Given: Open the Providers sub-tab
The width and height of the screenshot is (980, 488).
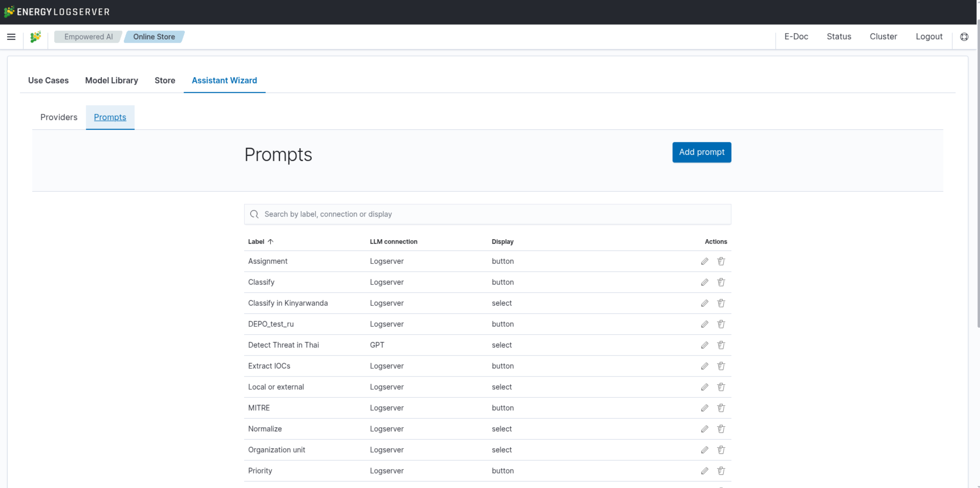Looking at the screenshot, I should point(59,117).
